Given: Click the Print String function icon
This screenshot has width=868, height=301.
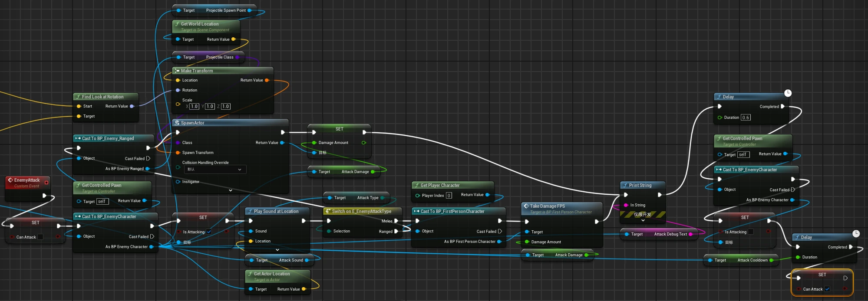Looking at the screenshot, I should pyautogui.click(x=625, y=185).
